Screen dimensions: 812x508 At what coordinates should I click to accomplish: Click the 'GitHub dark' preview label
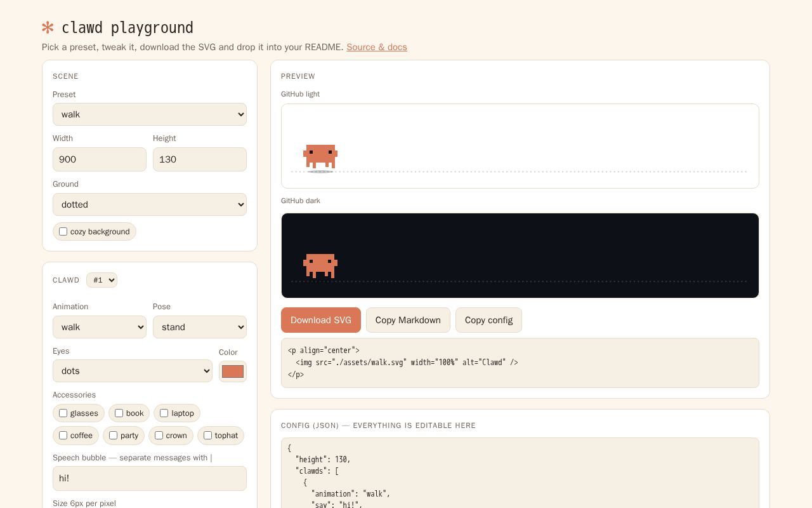click(301, 201)
